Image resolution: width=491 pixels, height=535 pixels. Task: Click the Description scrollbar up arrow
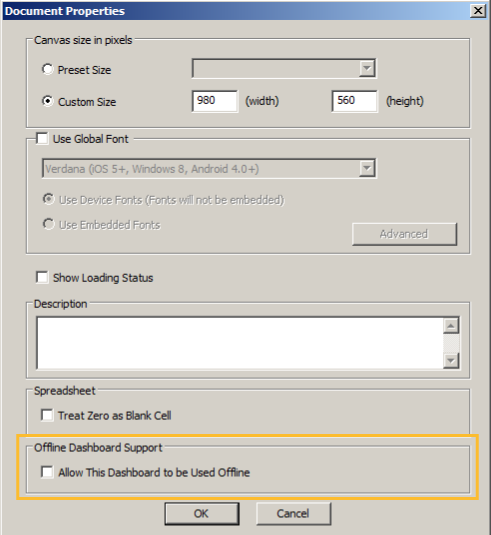(x=451, y=326)
